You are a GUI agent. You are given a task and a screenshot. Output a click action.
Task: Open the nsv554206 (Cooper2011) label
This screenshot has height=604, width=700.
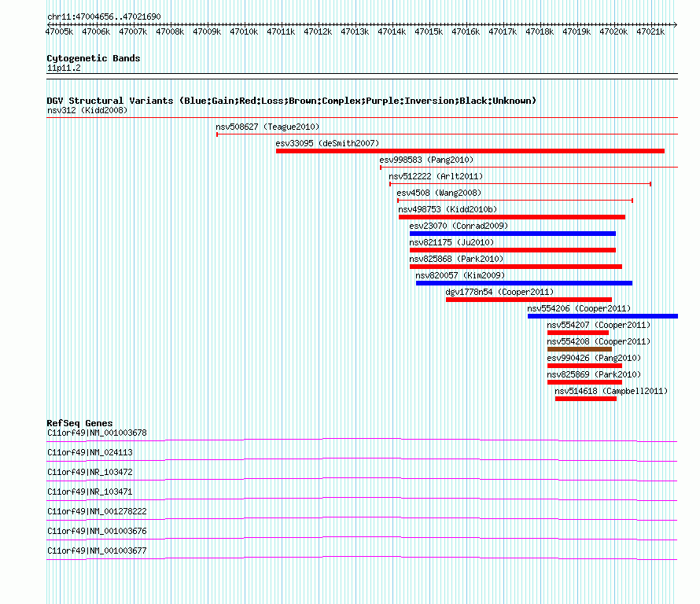[579, 308]
